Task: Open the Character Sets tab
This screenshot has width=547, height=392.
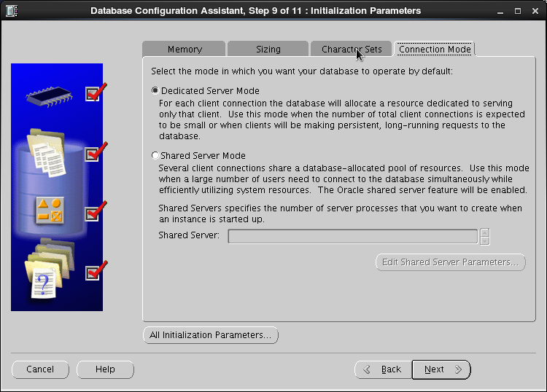Action: tap(352, 49)
